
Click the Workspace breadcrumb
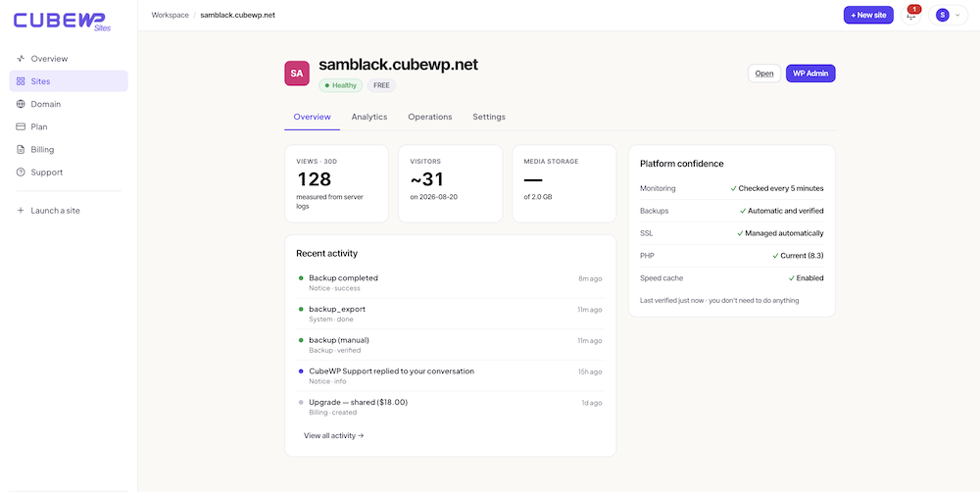(x=170, y=15)
